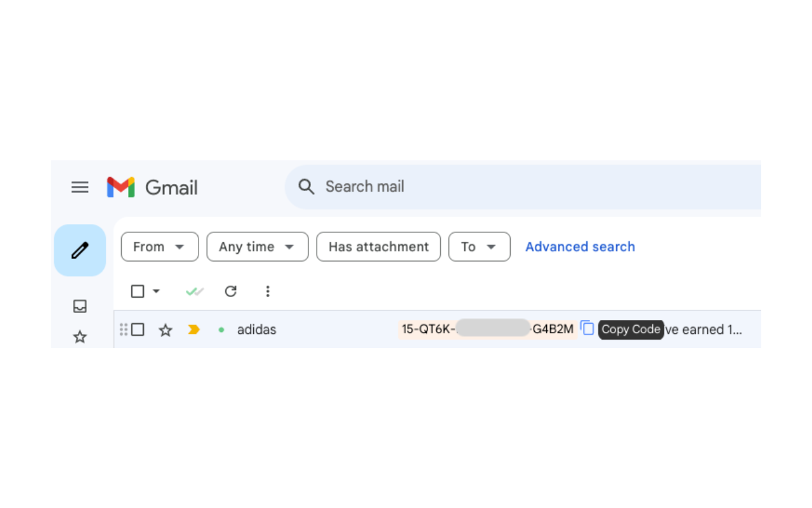Open the Any time dropdown

coord(257,247)
